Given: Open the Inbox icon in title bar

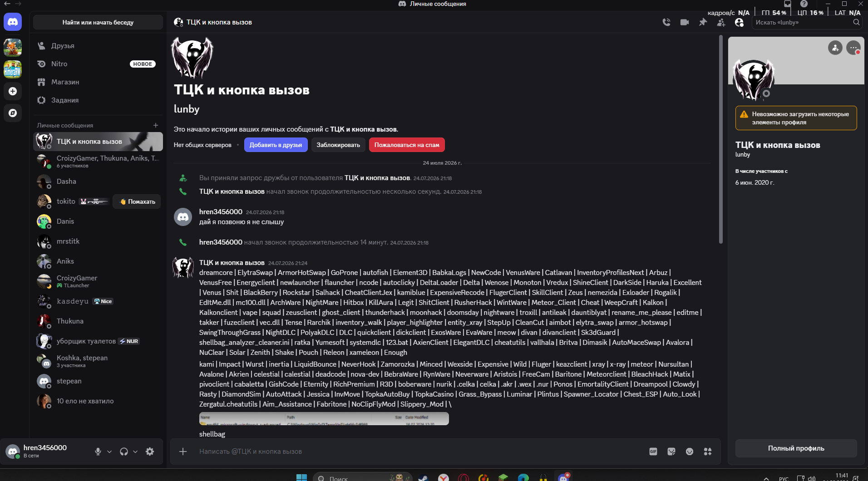Looking at the screenshot, I should 788,4.
